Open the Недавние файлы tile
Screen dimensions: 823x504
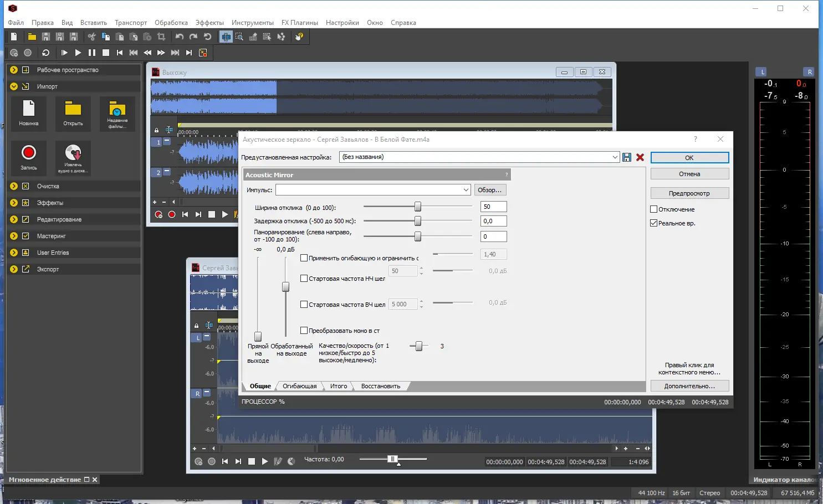[117, 113]
